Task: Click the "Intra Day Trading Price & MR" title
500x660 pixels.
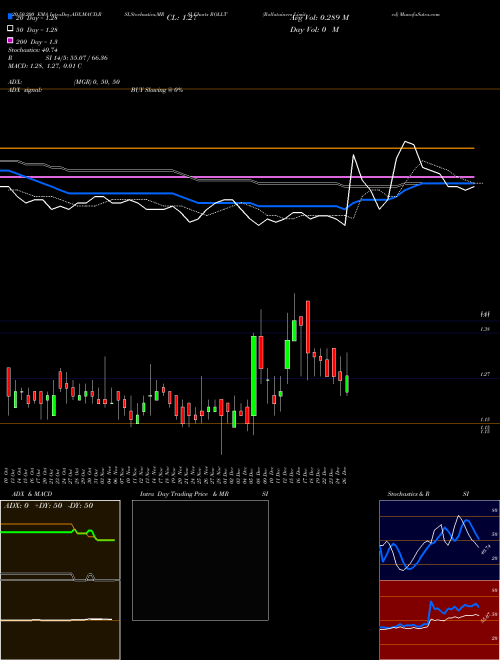Action: (x=184, y=494)
